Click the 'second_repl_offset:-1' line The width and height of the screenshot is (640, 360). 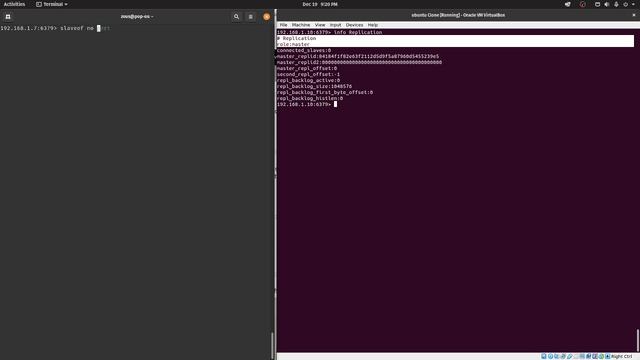(308, 74)
